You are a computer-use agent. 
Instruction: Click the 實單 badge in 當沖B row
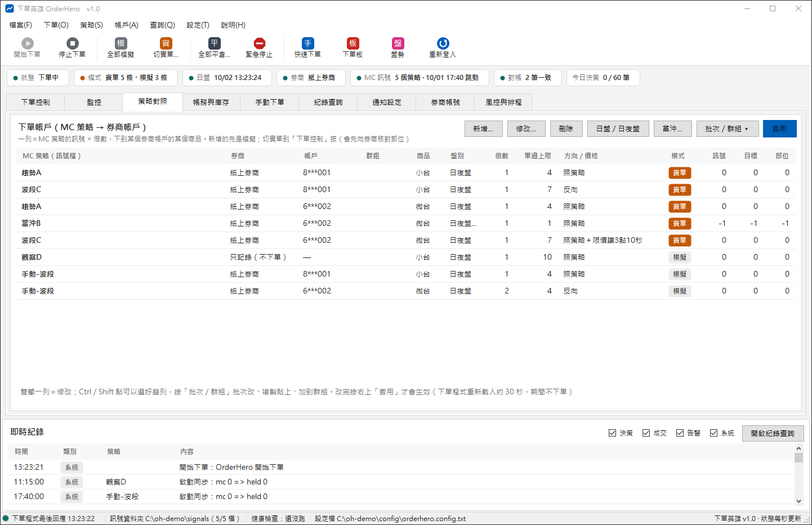[x=680, y=224]
